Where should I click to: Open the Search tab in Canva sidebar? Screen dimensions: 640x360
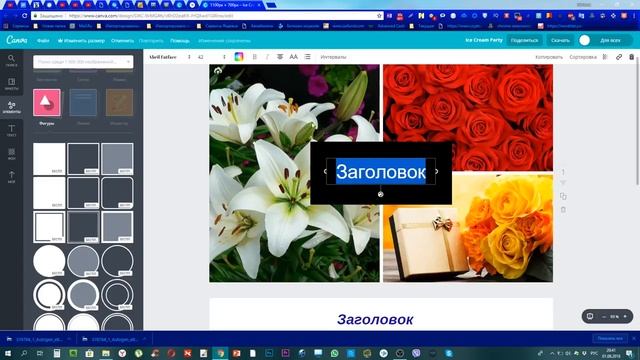pyautogui.click(x=11, y=60)
